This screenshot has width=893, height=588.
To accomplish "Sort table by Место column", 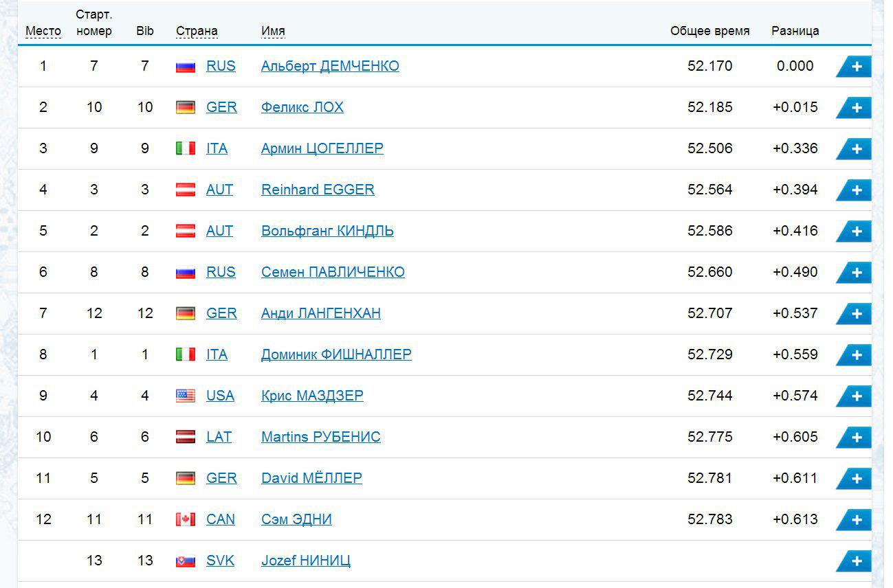I will click(x=43, y=32).
